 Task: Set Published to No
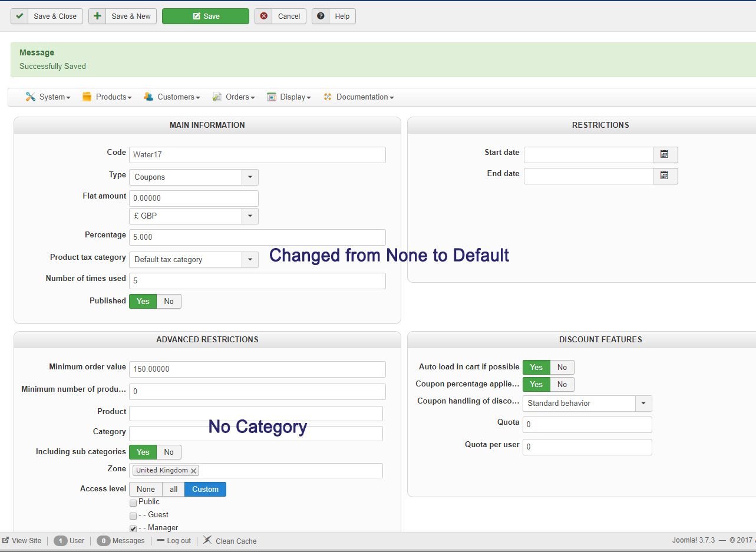[x=169, y=301]
